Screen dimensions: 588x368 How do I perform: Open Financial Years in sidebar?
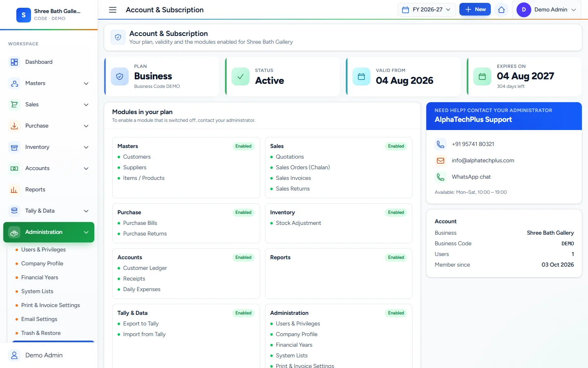coord(40,278)
